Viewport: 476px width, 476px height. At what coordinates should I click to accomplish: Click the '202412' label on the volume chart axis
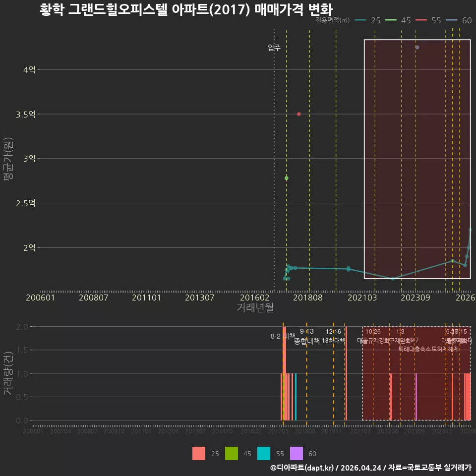tap(442, 431)
